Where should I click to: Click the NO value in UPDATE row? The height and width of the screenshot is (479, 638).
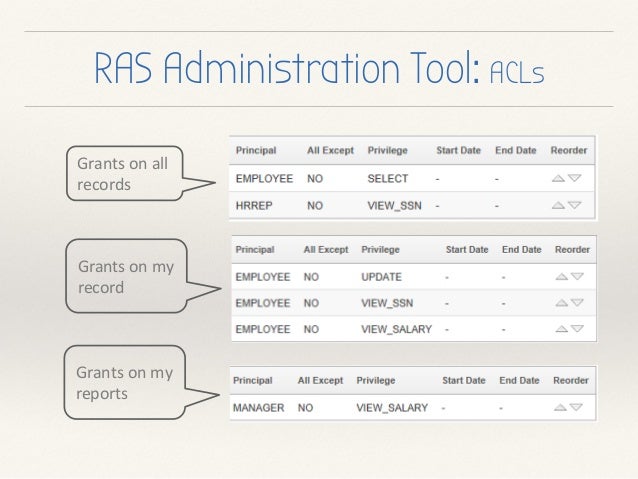[x=311, y=277]
